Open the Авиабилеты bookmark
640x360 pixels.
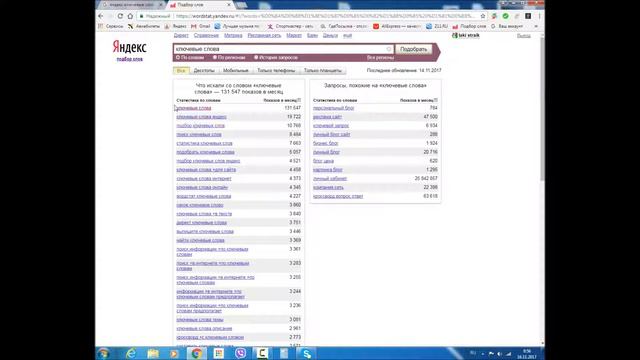(x=144, y=26)
